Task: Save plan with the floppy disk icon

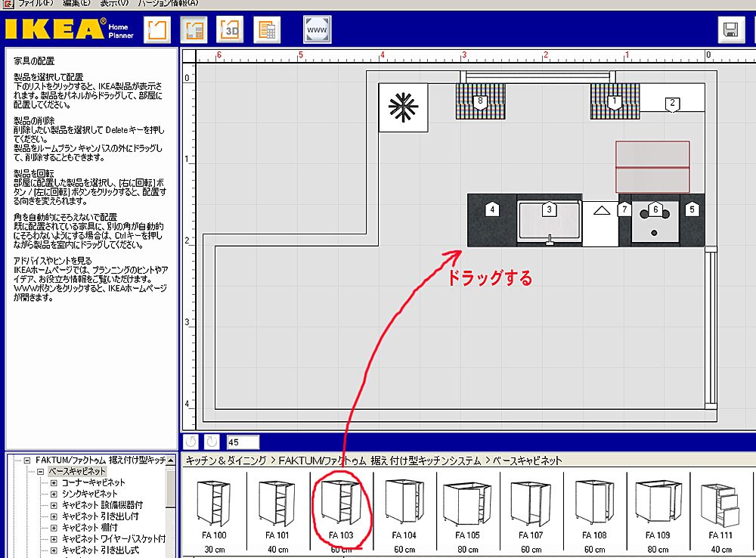Action: click(x=731, y=31)
